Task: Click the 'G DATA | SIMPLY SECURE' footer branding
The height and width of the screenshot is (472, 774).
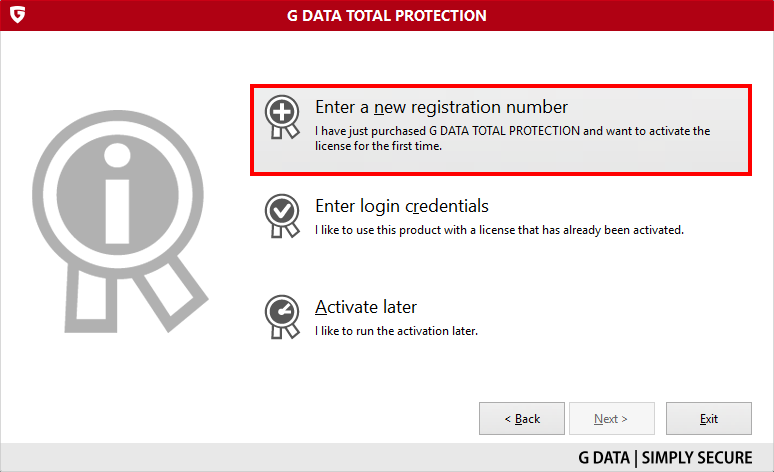Action: pos(665,458)
